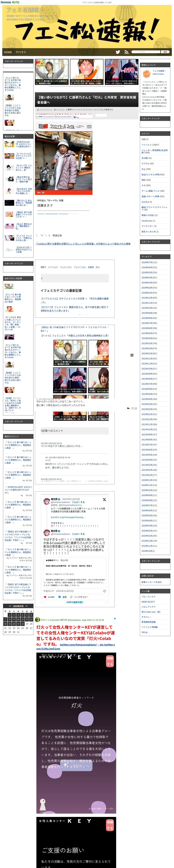This screenshot has height=868, width=174.
Task: Open the 女子枠 featured article thumbnail
Action: (x=121, y=72)
